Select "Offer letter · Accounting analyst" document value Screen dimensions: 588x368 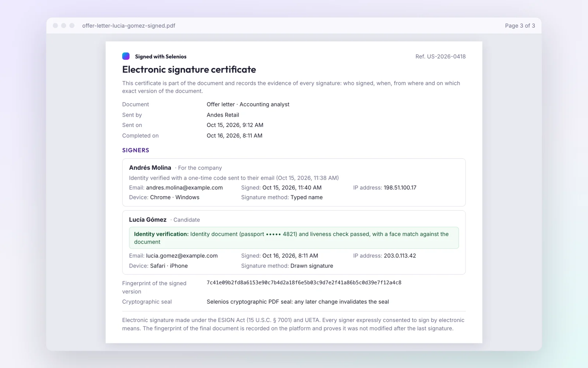coord(248,105)
